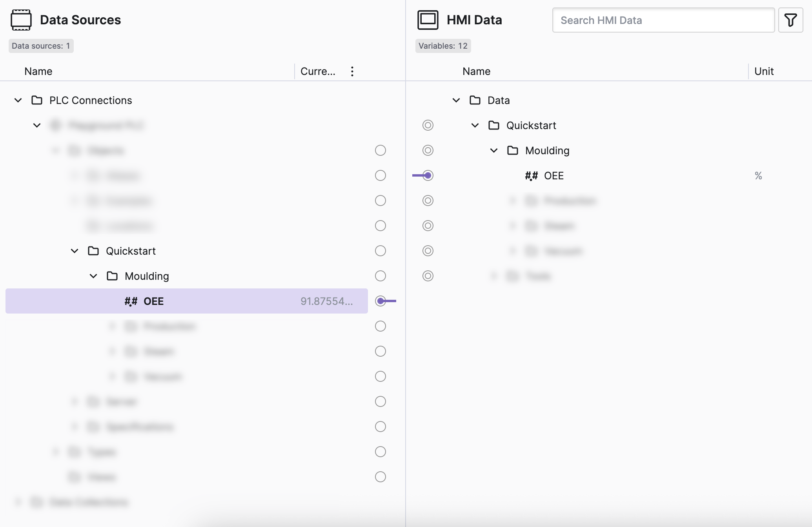Select connector circle for Data Sources Quickstart row
Screen dimensions: 812x527
(x=381, y=251)
